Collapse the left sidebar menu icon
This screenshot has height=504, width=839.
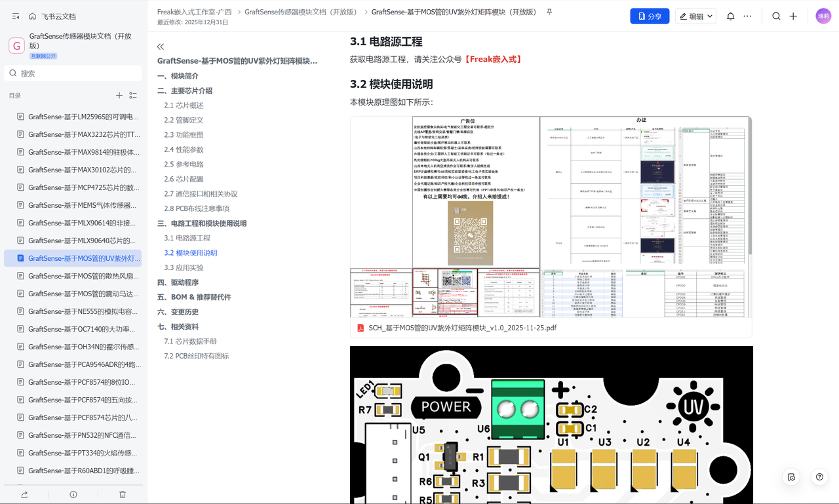pos(16,16)
